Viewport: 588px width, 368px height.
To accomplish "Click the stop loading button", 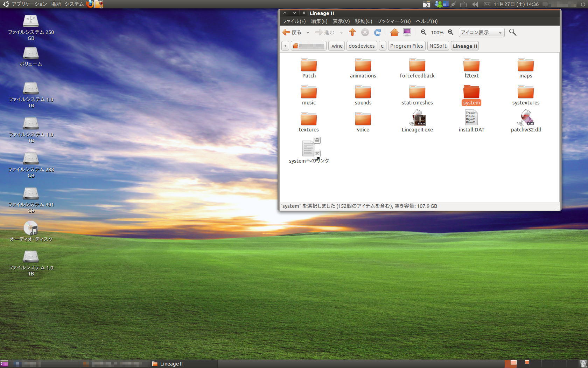I will click(365, 32).
